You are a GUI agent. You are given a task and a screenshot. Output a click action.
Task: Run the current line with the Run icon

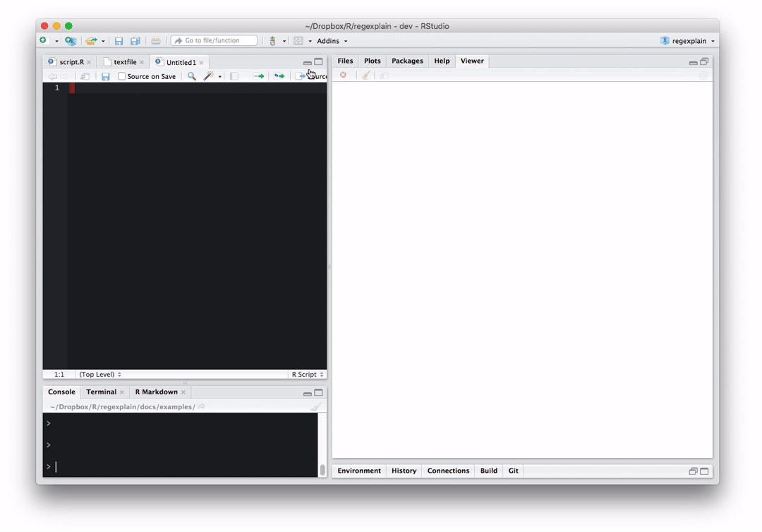coord(259,76)
